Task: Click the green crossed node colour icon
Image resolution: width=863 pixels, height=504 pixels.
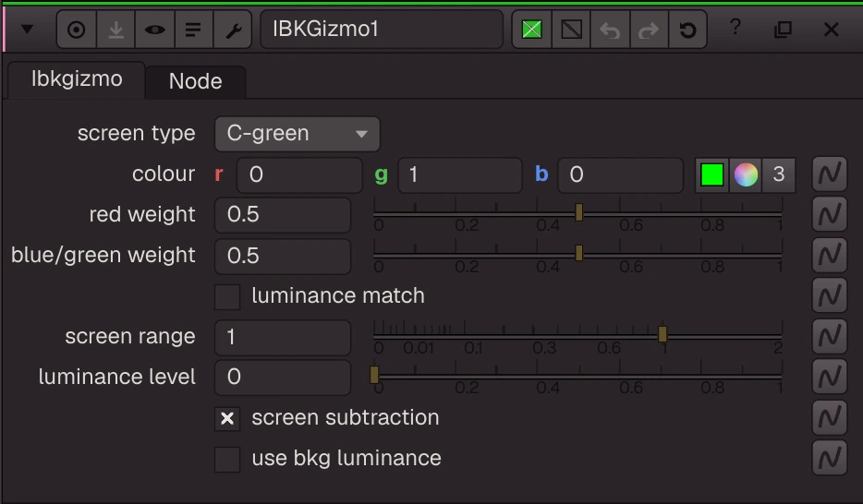Action: [x=531, y=30]
